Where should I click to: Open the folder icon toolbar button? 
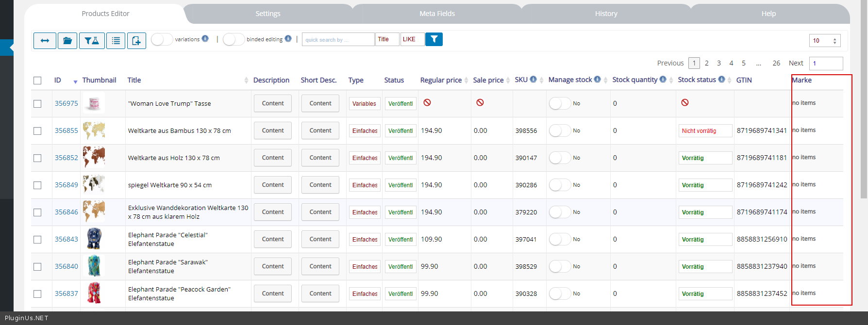pos(67,41)
